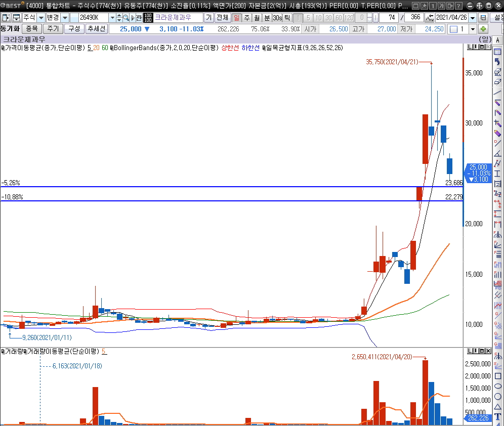The height and width of the screenshot is (426, 504).
Task: Toggle the left sidebar panel icon
Action: pos(6,18)
